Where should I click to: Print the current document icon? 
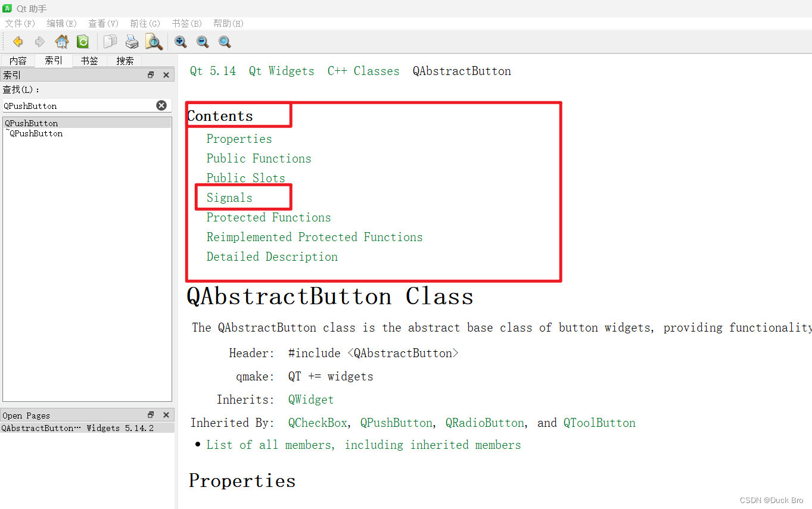[x=132, y=42]
